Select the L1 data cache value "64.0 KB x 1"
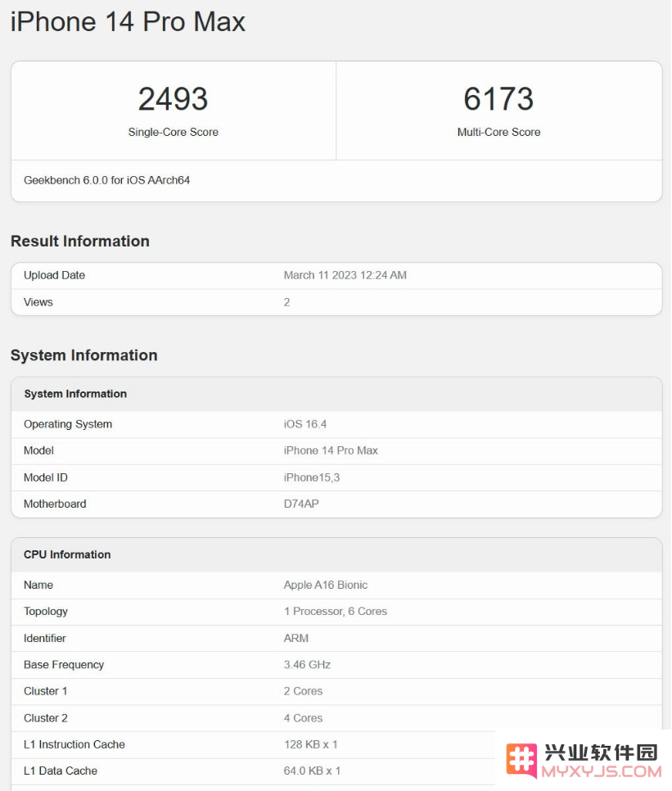The height and width of the screenshot is (791, 672). point(312,771)
